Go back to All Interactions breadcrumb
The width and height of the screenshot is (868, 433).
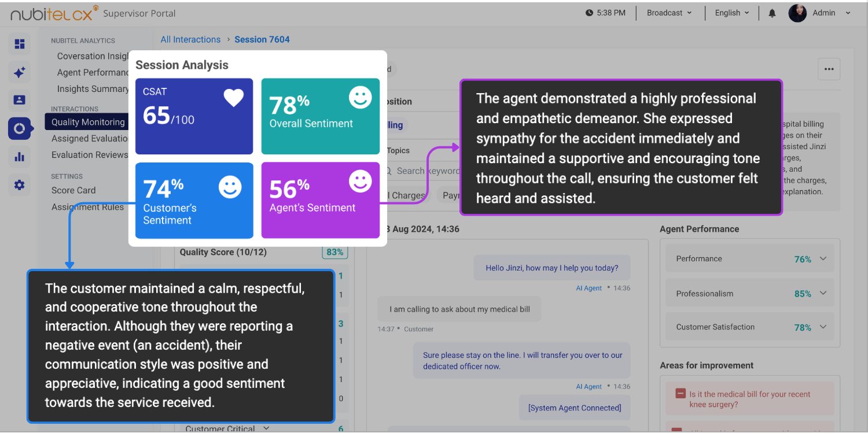tap(190, 40)
